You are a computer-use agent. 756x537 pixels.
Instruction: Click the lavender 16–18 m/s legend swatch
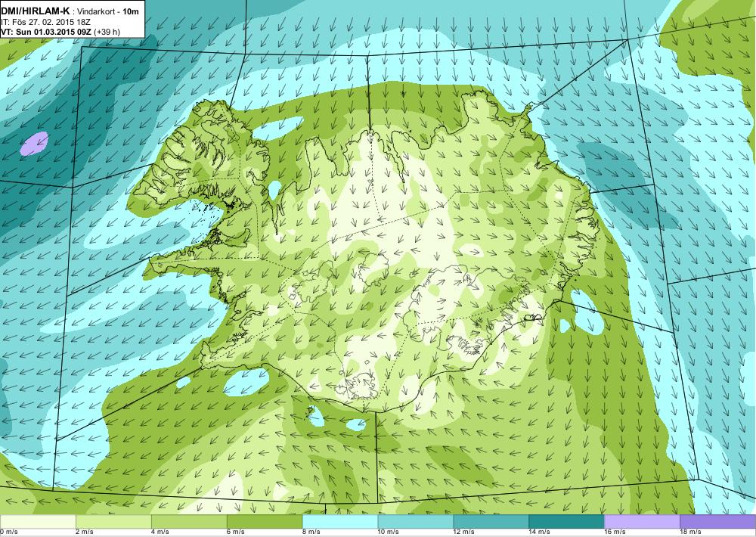642,521
